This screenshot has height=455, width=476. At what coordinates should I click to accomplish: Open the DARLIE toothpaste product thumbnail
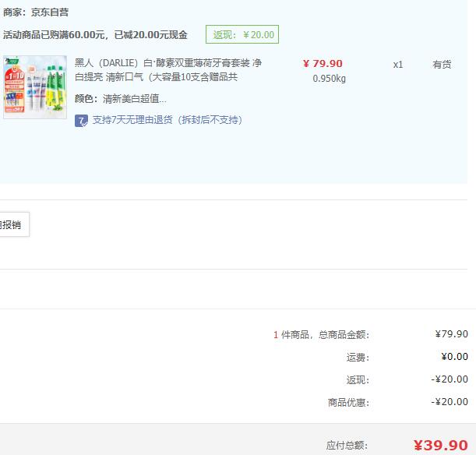pyautogui.click(x=35, y=87)
